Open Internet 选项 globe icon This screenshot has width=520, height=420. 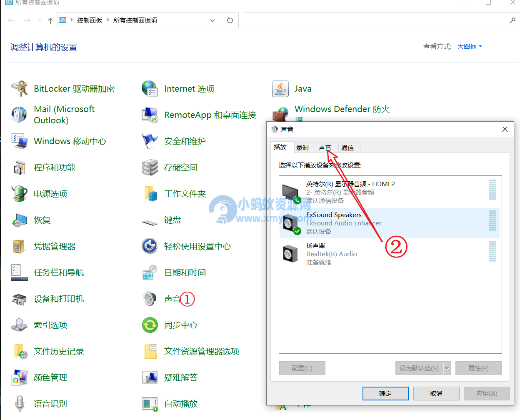(x=150, y=89)
